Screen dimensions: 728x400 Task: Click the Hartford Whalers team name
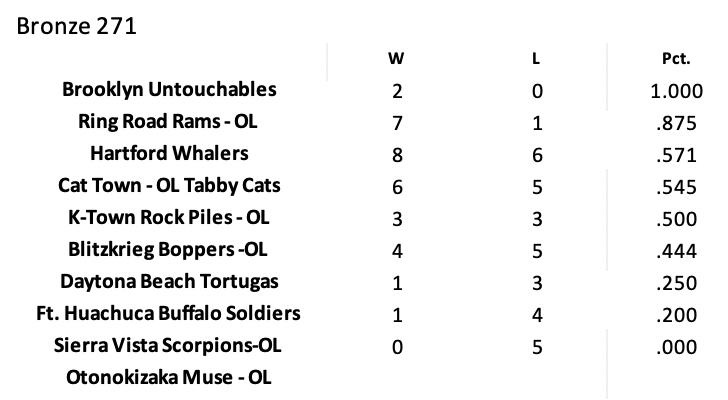coord(169,154)
